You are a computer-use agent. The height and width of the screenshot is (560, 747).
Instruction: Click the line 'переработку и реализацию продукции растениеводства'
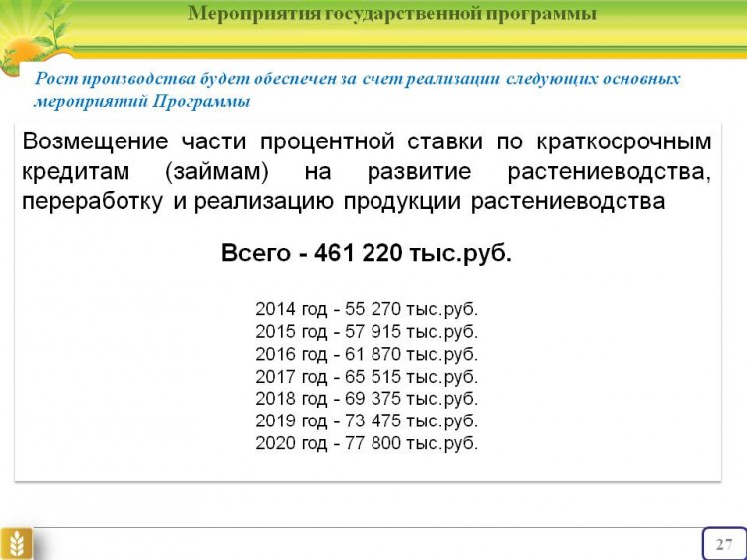(x=344, y=201)
